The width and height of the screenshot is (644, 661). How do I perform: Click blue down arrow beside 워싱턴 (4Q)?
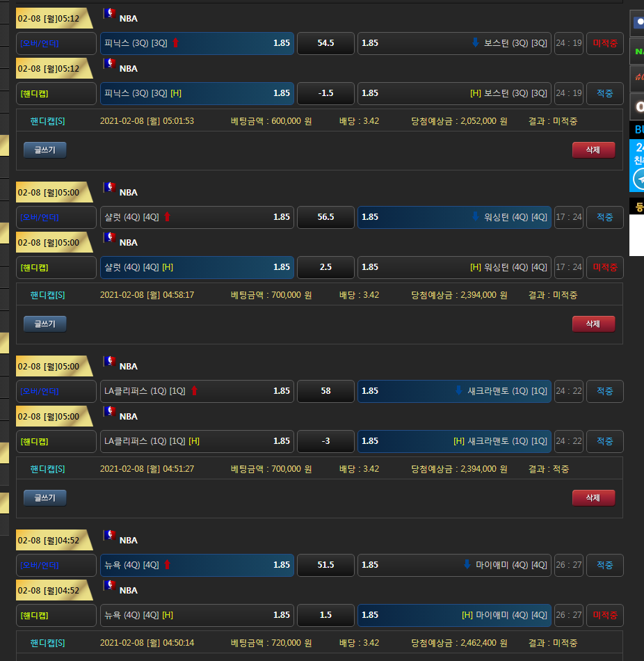coord(476,217)
